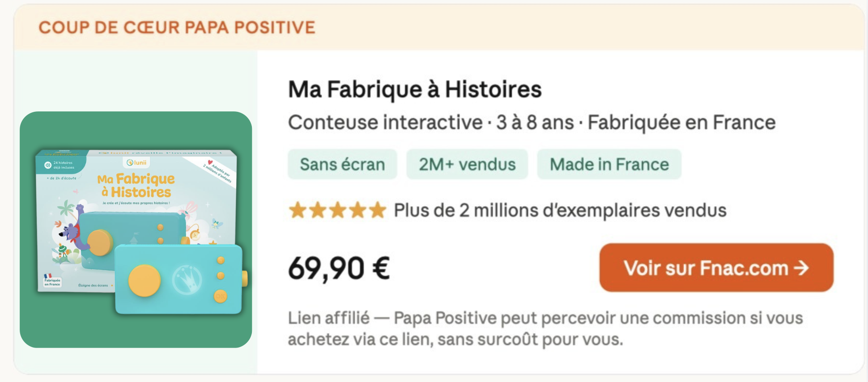The height and width of the screenshot is (382, 868).
Task: Select the lunii logo on the product box
Action: 136,163
